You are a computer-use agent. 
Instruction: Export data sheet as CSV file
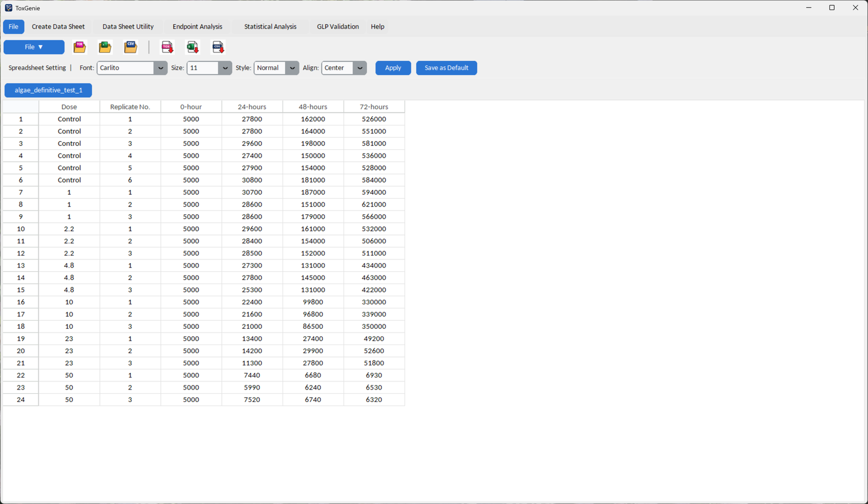(x=218, y=47)
